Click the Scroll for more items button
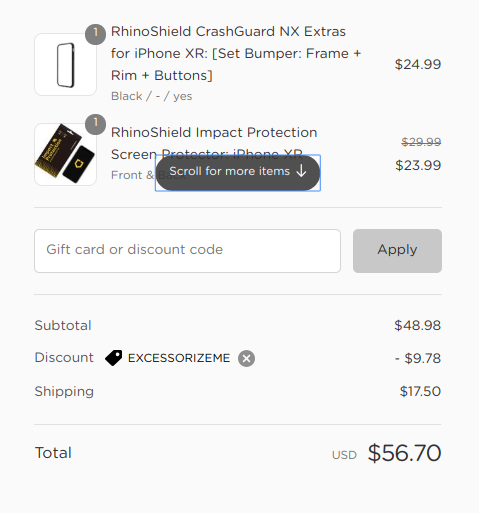Viewport: 479px width, 513px height. (x=238, y=173)
